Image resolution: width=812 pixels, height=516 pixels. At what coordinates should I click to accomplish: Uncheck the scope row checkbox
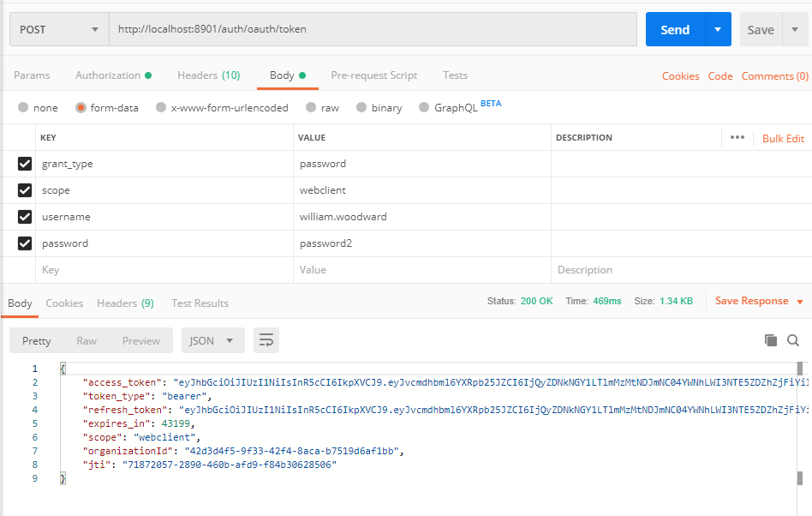click(x=25, y=190)
